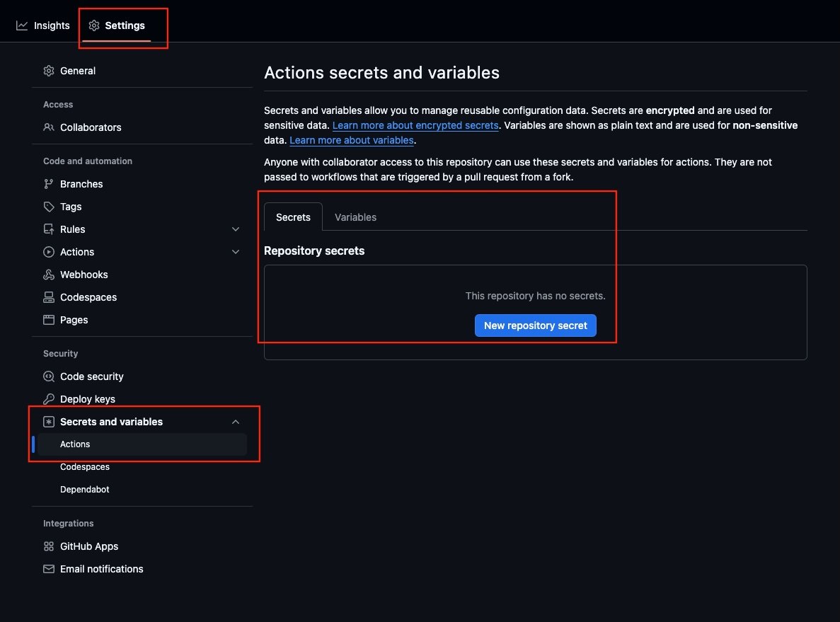Collapse the Secrets and variables section

click(236, 422)
